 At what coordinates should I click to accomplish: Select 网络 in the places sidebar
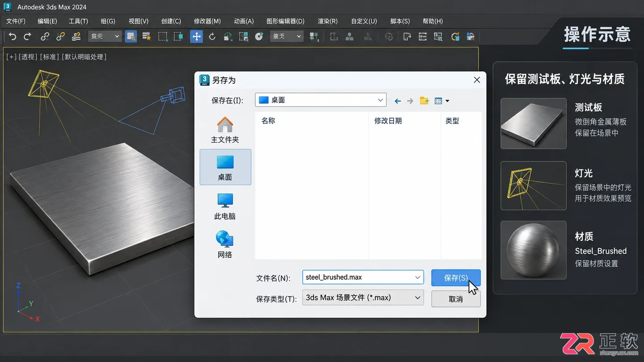(225, 245)
